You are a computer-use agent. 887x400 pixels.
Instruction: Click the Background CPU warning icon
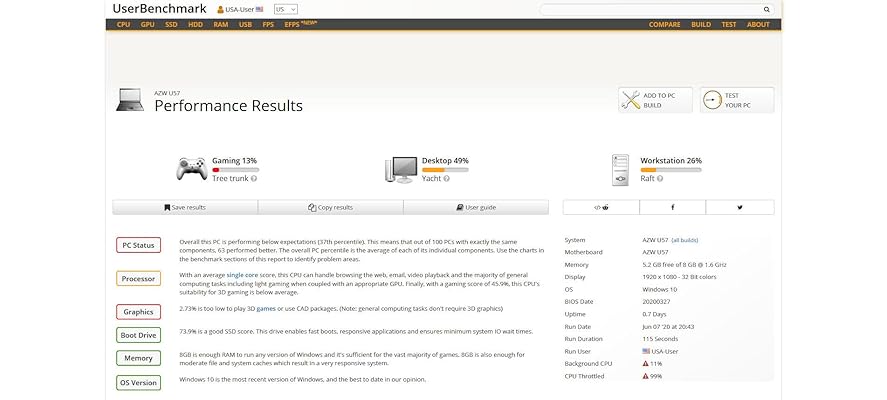click(645, 364)
